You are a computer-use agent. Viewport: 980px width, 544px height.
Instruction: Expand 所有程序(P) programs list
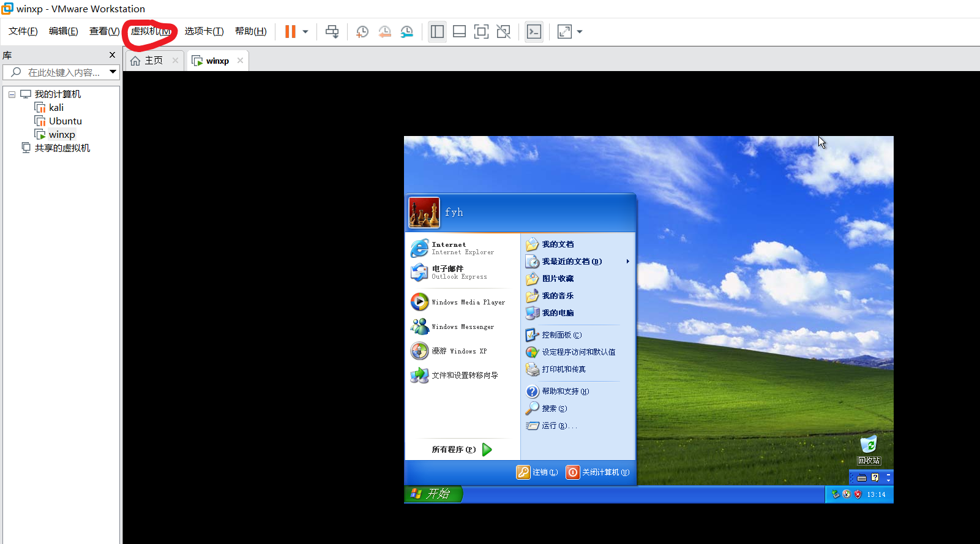coord(462,450)
